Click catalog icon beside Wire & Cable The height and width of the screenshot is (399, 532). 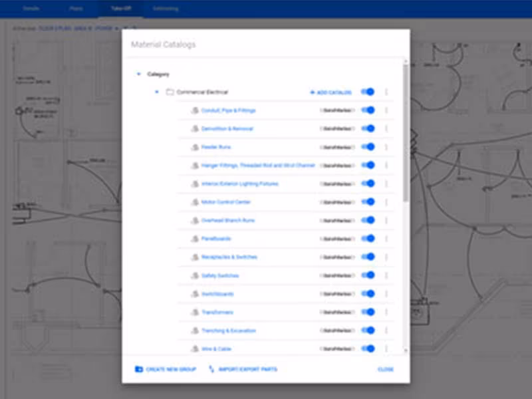coord(195,348)
